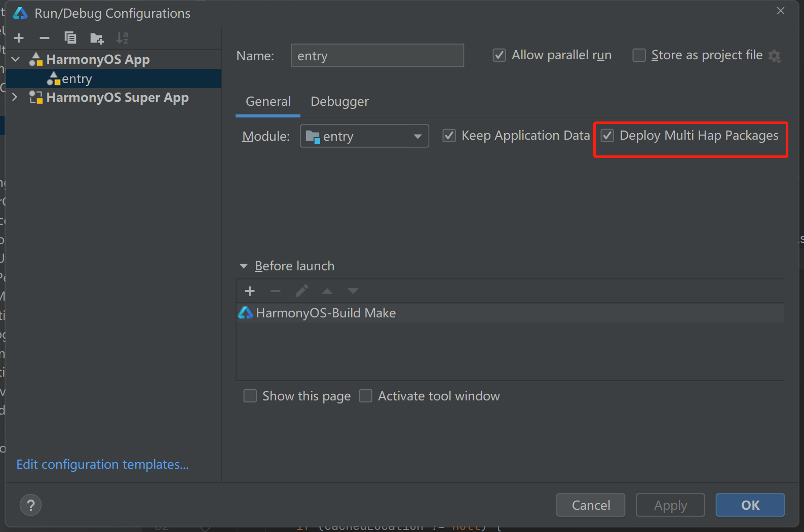Toggle Allow parallel run checkbox
Image resolution: width=804 pixels, height=532 pixels.
coord(499,55)
